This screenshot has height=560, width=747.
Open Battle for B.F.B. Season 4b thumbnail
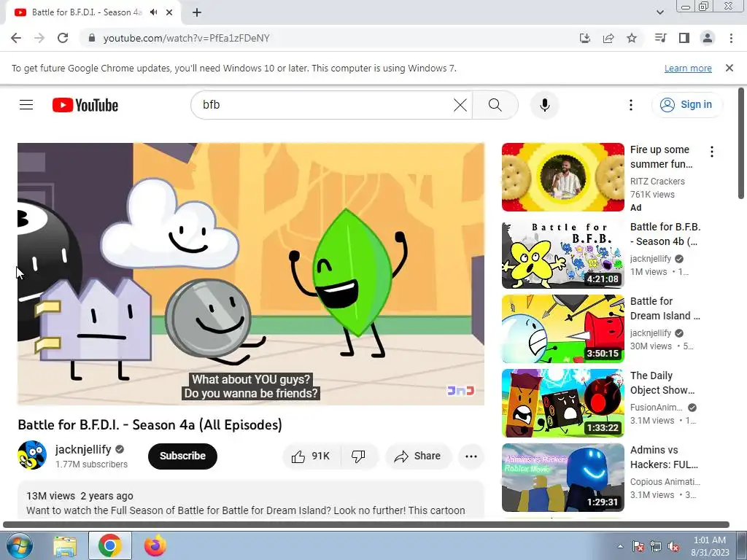click(562, 254)
